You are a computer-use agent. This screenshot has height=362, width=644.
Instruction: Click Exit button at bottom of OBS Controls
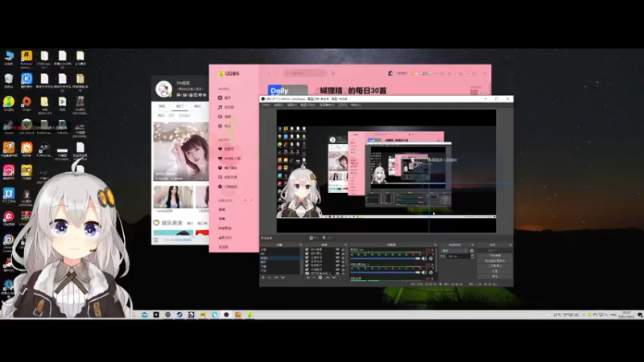coord(495,276)
